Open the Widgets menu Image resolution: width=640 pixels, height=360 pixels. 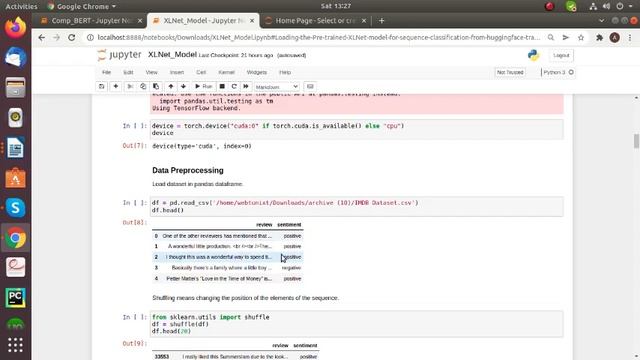257,72
